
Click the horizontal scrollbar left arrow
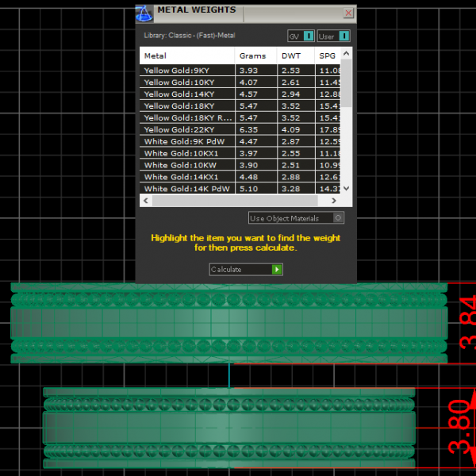click(x=144, y=200)
